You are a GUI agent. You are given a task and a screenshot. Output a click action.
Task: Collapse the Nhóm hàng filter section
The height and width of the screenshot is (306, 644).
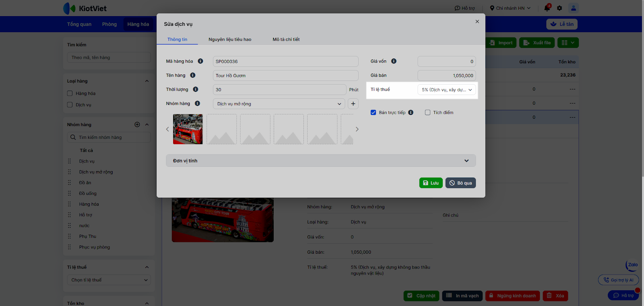147,125
